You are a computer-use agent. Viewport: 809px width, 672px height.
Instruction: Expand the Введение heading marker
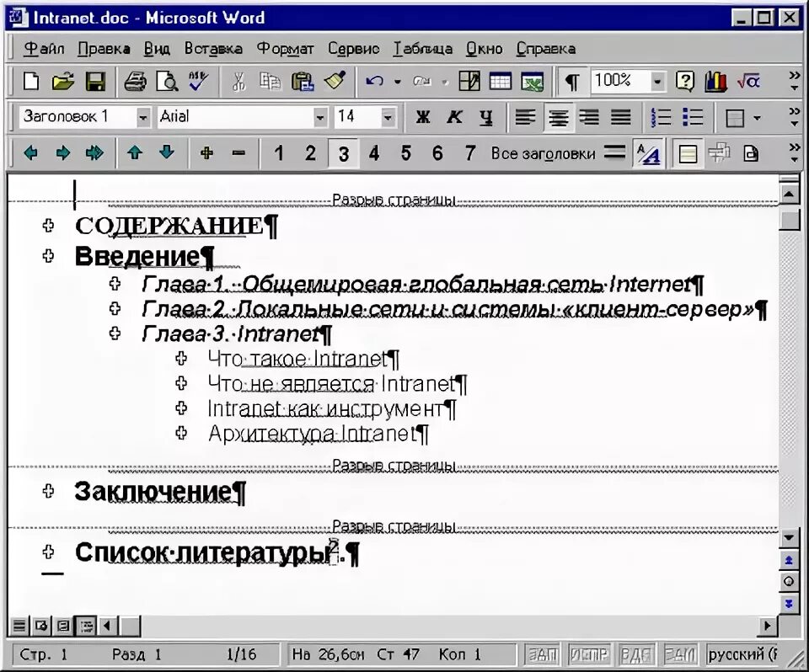coord(49,256)
